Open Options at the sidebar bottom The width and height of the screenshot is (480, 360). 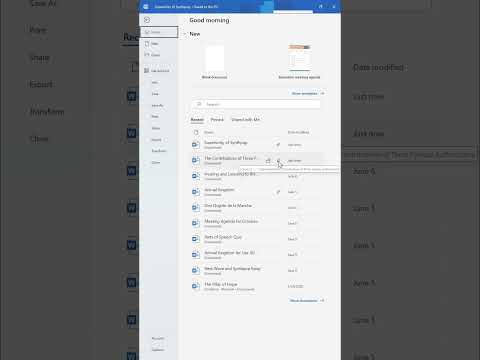click(158, 350)
